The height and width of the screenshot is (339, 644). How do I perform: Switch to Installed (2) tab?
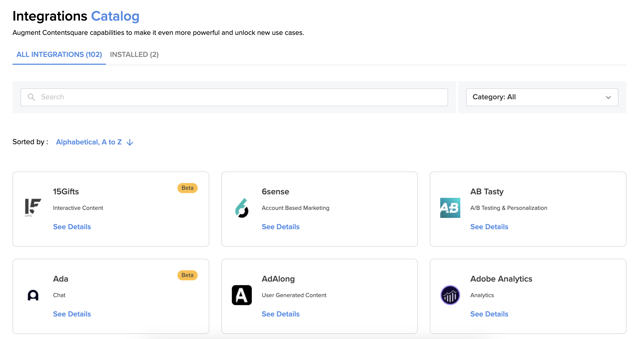134,54
